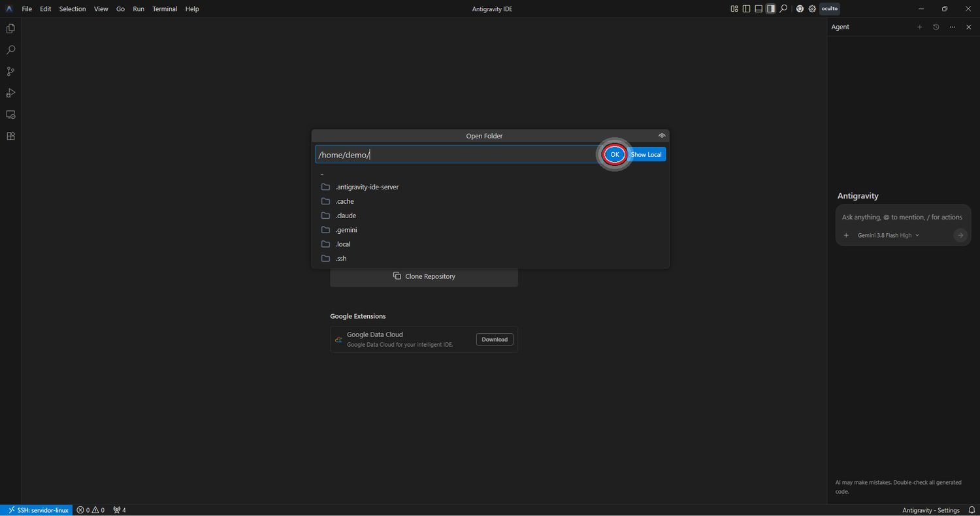
Task: Click the Customize Layout icon
Action: pyautogui.click(x=734, y=9)
